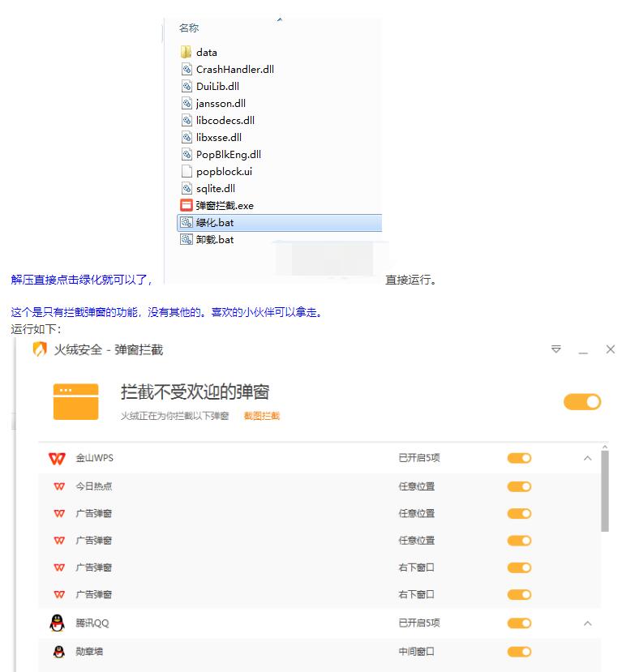The height and width of the screenshot is (672, 639).
Task: Select the file name jansson.dll
Action: coord(221,103)
